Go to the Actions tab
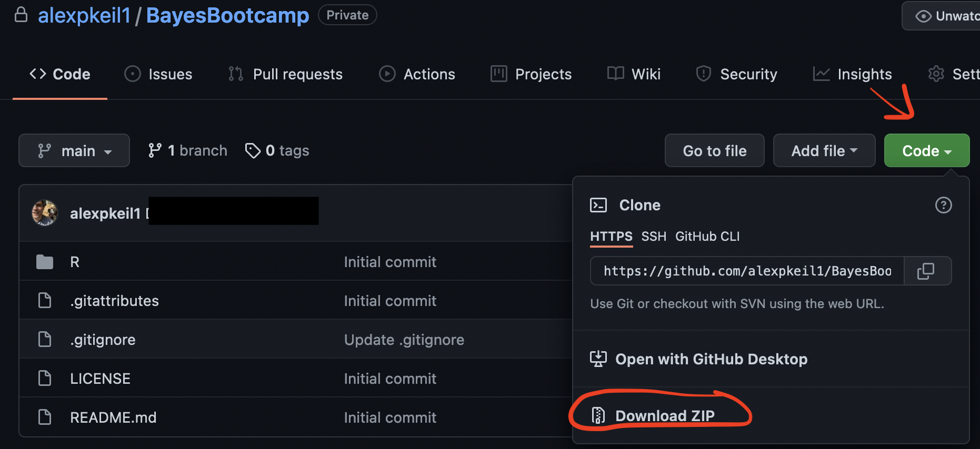 tap(417, 74)
